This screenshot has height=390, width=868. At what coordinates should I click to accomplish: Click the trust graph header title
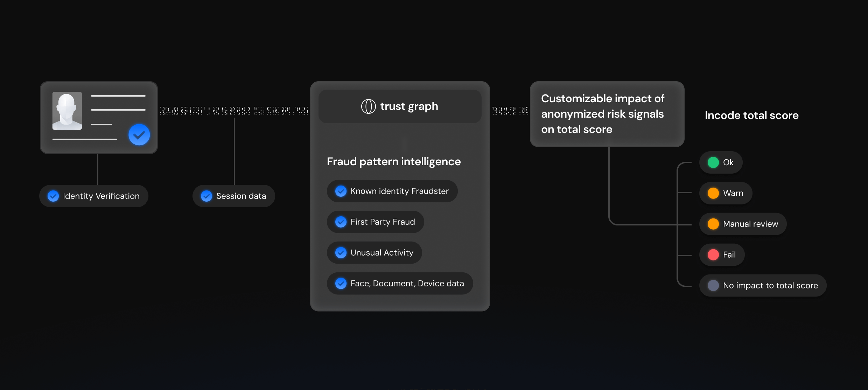click(409, 106)
